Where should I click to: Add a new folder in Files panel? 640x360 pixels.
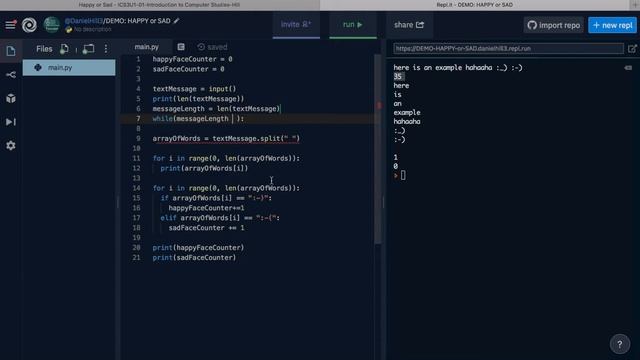click(x=88, y=49)
